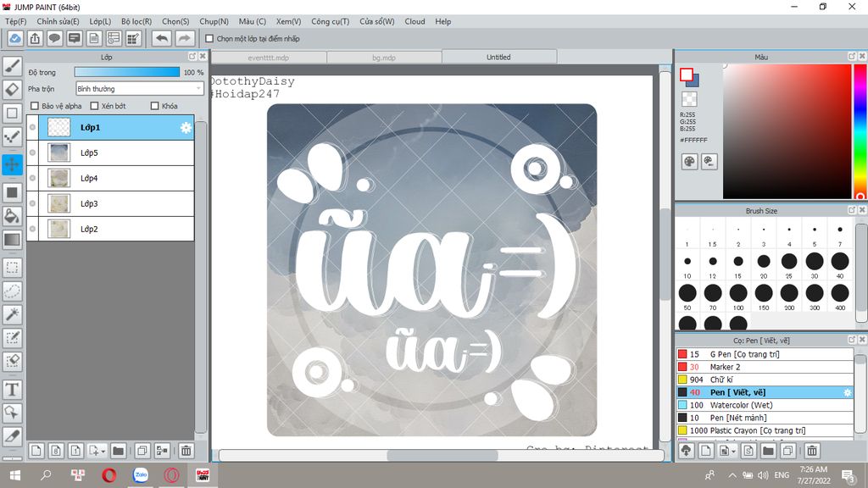868x488 pixels.
Task: Open new layer type dropdown arrow
Action: coord(103,452)
